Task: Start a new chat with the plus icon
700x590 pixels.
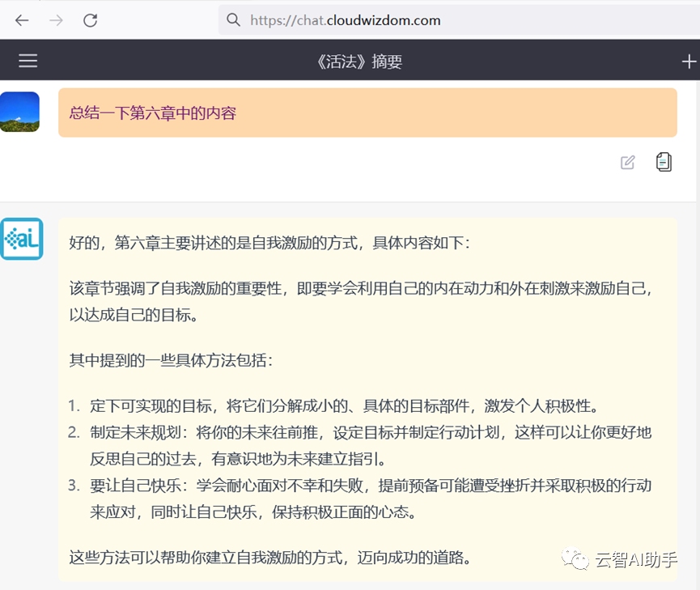Action: pyautogui.click(x=689, y=62)
